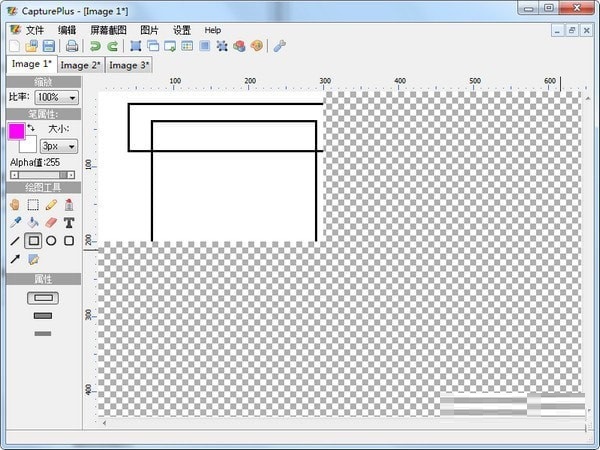Click the Alpha value slider
Viewport: 600px width, 450px height.
pos(43,175)
